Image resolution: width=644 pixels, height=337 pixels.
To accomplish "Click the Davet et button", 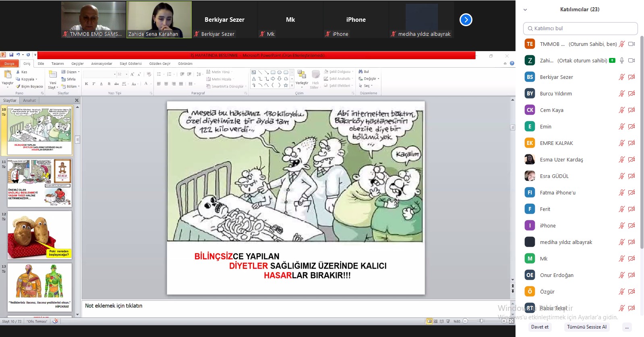I will coord(540,327).
